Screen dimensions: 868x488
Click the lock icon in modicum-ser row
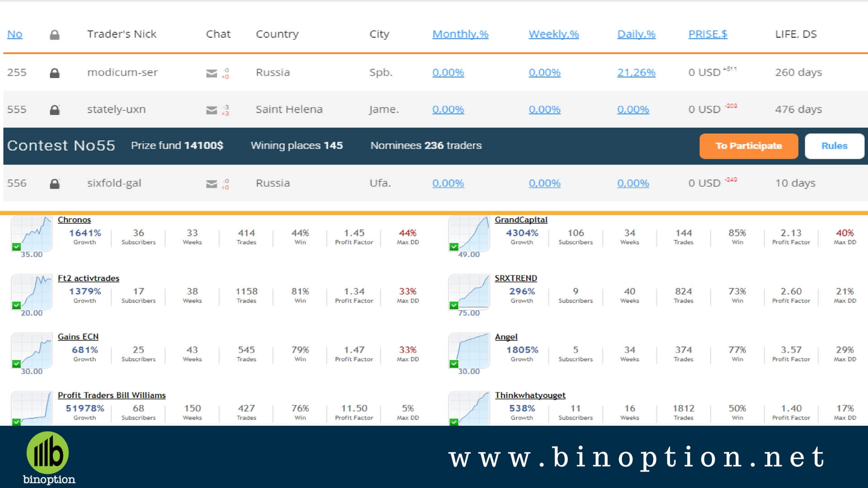pyautogui.click(x=55, y=73)
